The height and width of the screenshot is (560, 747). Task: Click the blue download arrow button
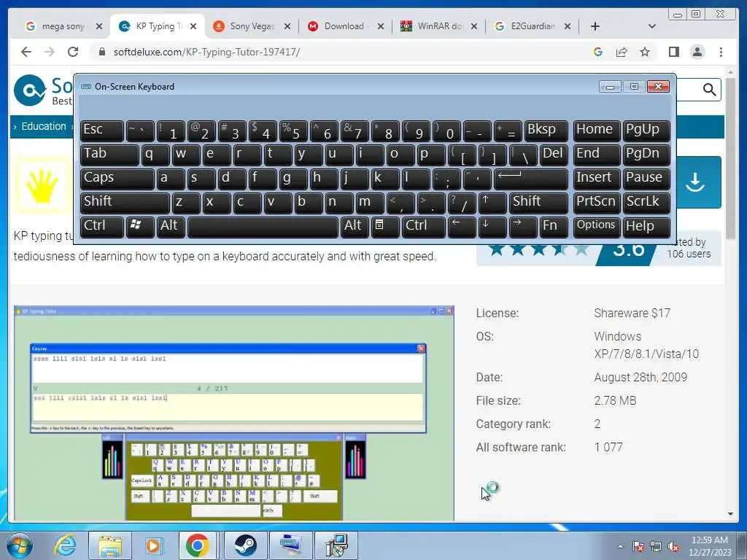(695, 182)
